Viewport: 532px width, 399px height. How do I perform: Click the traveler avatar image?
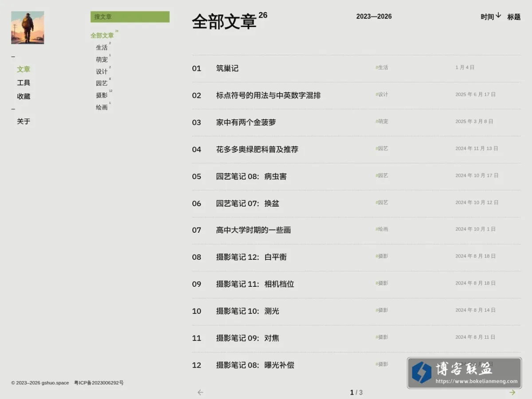tap(27, 27)
